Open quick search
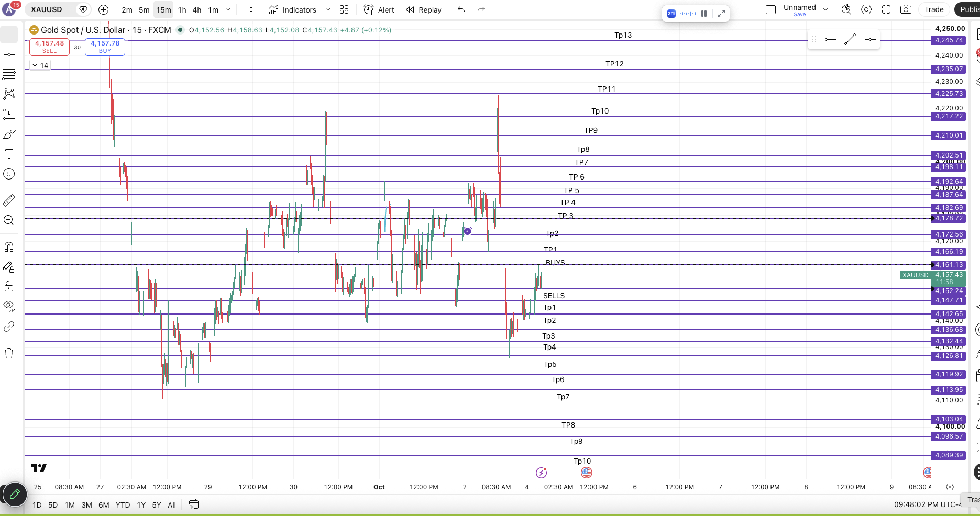980x516 pixels. pyautogui.click(x=846, y=9)
